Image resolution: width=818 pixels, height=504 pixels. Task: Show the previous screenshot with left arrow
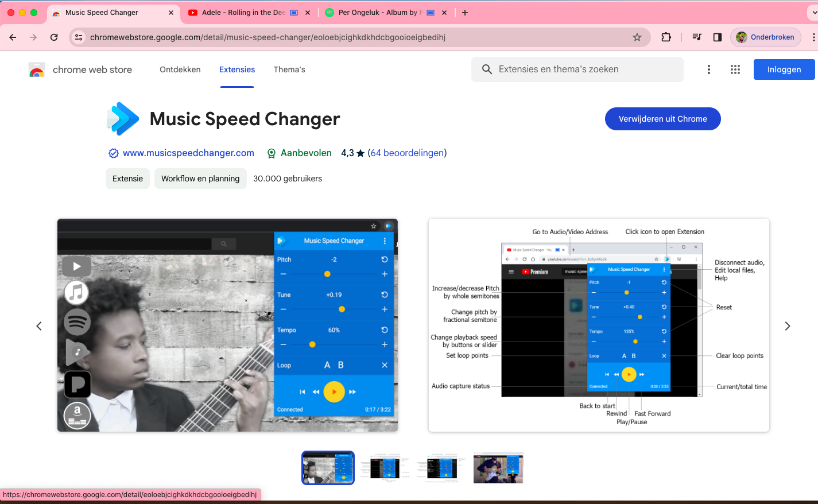coord(39,326)
